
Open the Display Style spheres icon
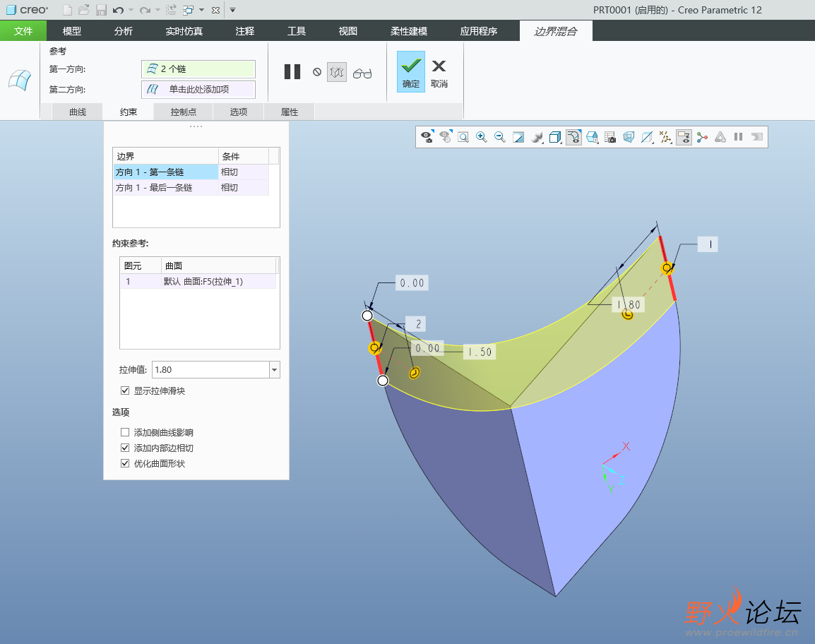(537, 137)
